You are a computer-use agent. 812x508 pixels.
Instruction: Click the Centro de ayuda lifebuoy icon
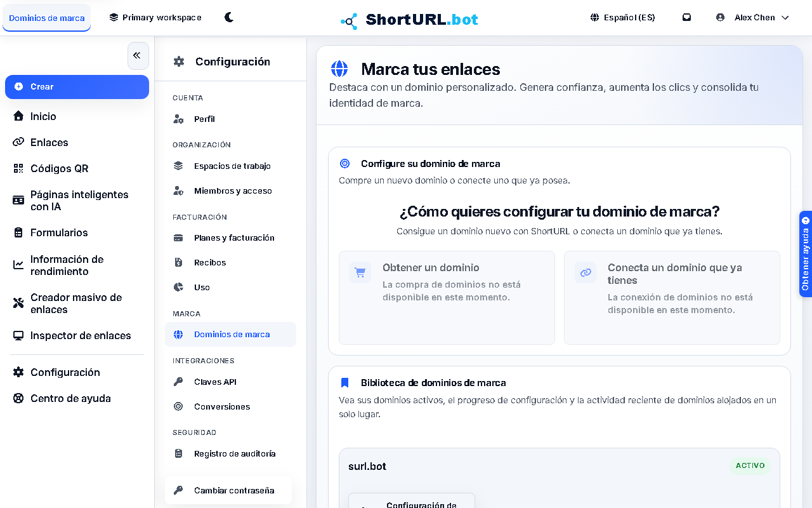click(18, 398)
